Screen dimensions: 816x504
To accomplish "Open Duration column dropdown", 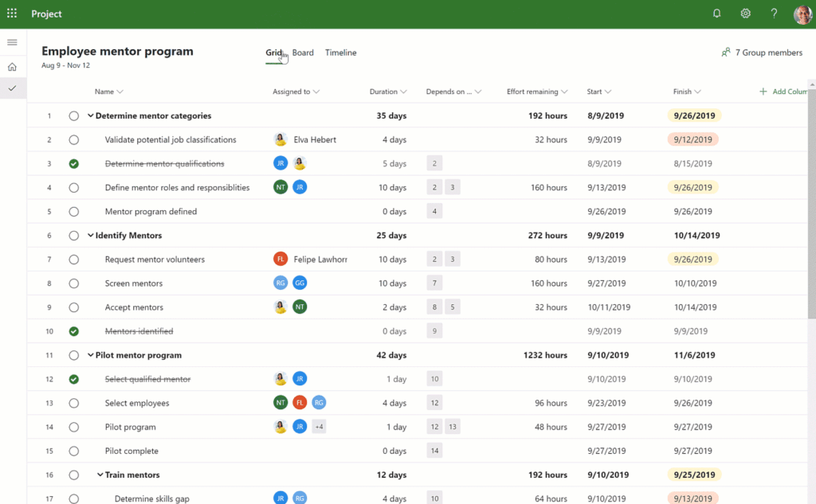I will click(x=403, y=92).
